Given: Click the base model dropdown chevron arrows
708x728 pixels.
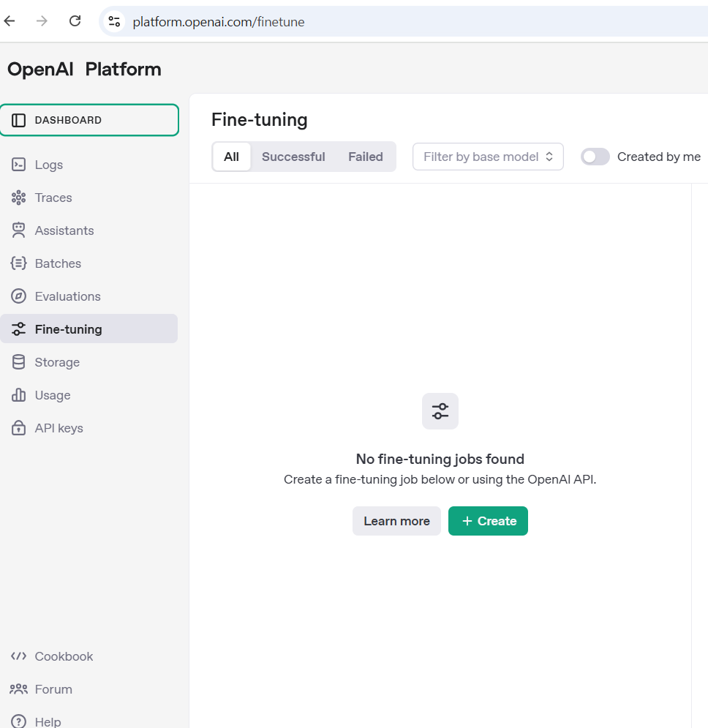Looking at the screenshot, I should tap(549, 157).
